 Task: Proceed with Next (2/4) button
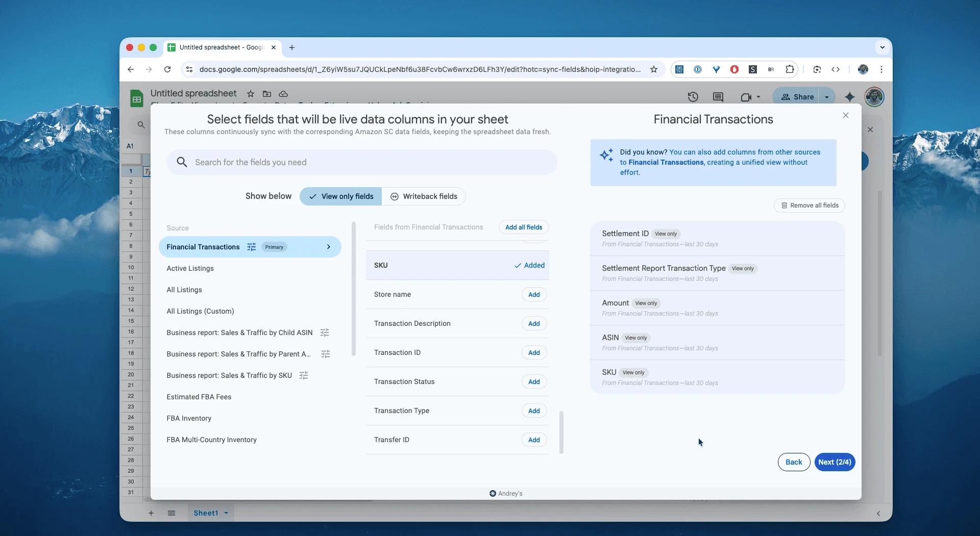[835, 462]
